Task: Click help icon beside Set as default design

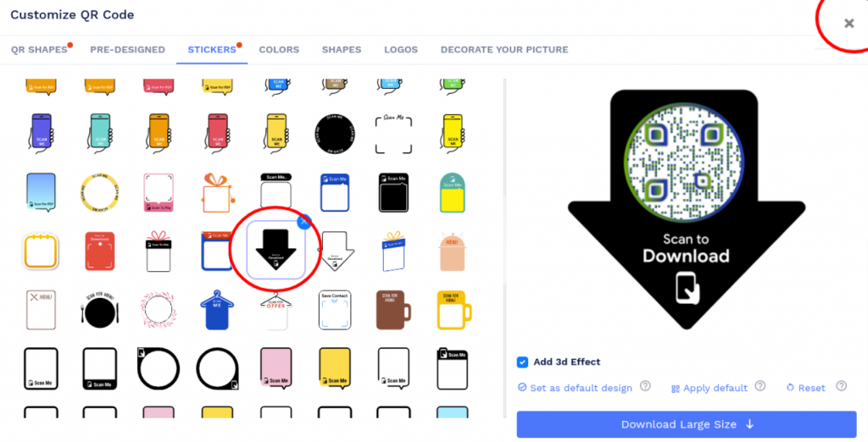Action: click(x=645, y=386)
